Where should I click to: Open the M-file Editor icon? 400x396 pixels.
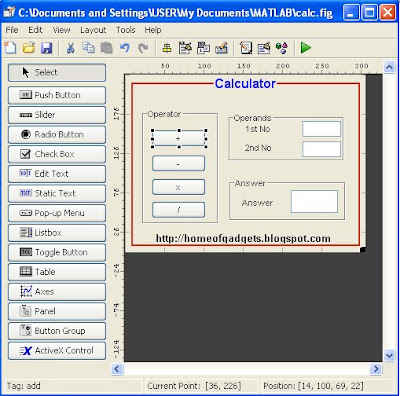coord(246,48)
